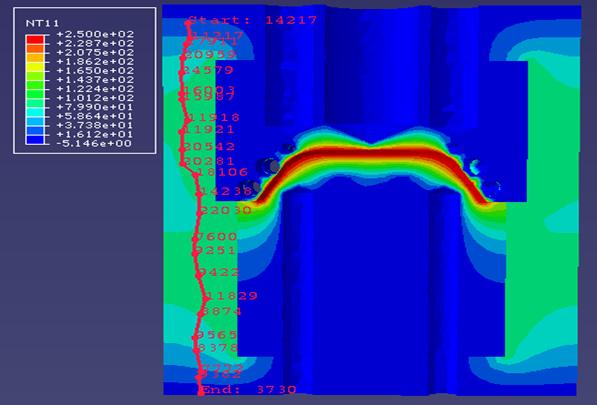Select the Start: 14217 path label
Image resolution: width=597 pixels, height=405 pixels.
click(252, 20)
